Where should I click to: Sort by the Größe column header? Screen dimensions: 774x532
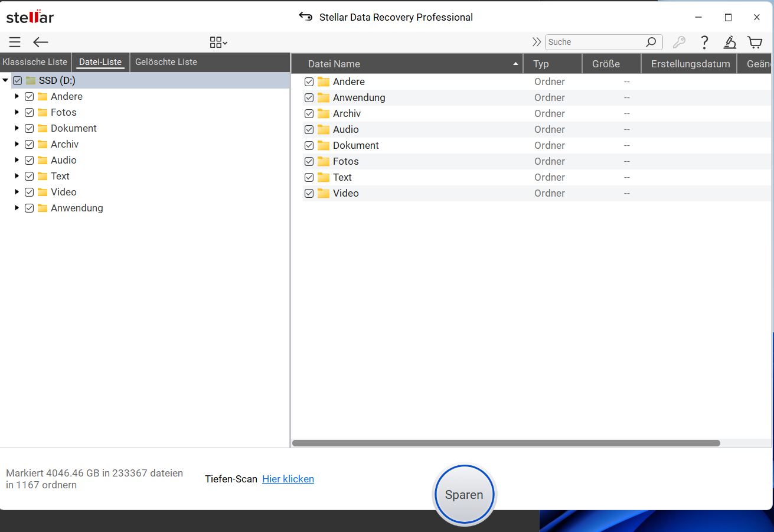[612, 64]
